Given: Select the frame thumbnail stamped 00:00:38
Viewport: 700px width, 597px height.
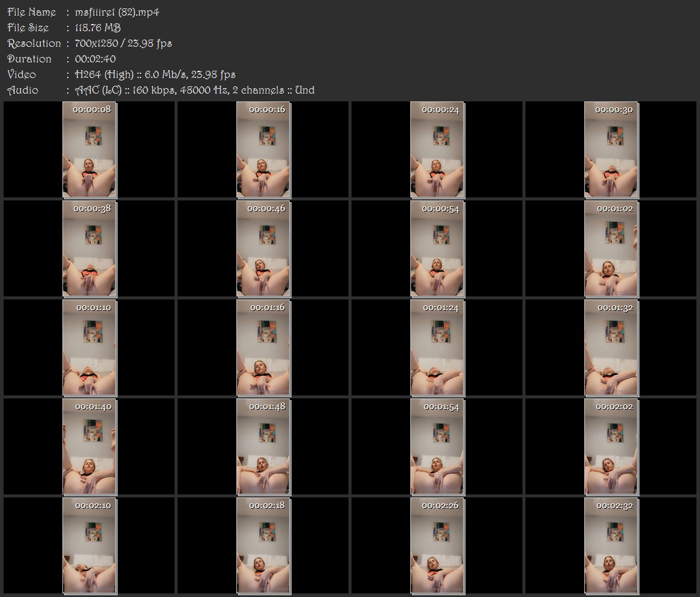Looking at the screenshot, I should click(x=90, y=249).
